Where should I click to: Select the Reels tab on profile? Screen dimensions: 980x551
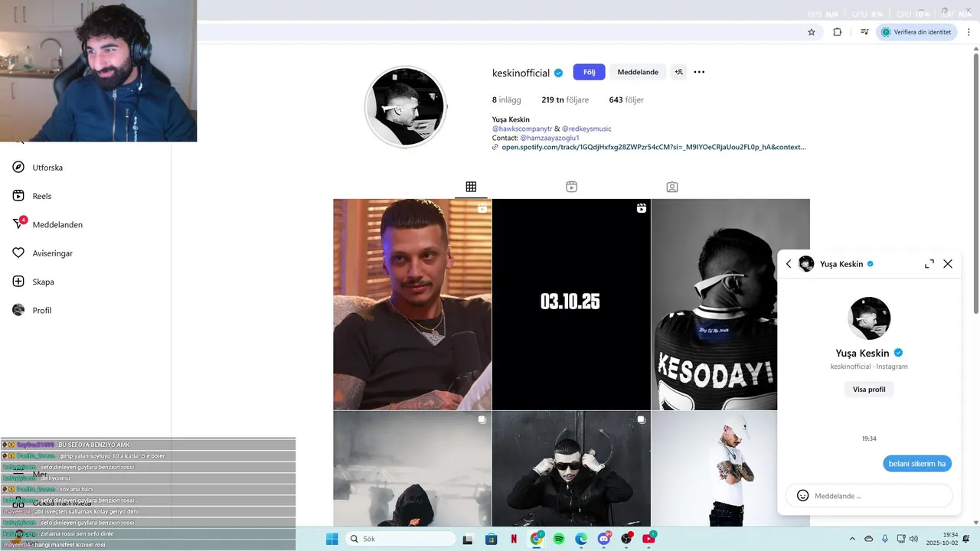pyautogui.click(x=571, y=187)
